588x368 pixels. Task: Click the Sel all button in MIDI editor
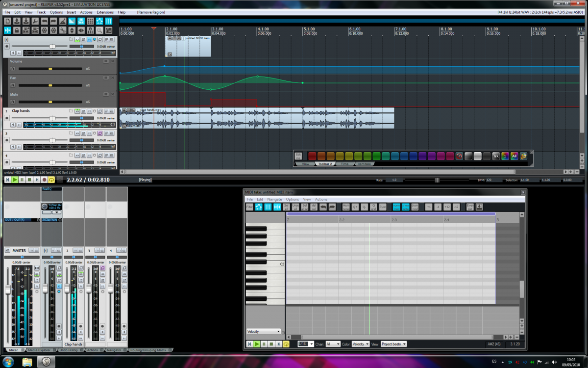point(288,207)
